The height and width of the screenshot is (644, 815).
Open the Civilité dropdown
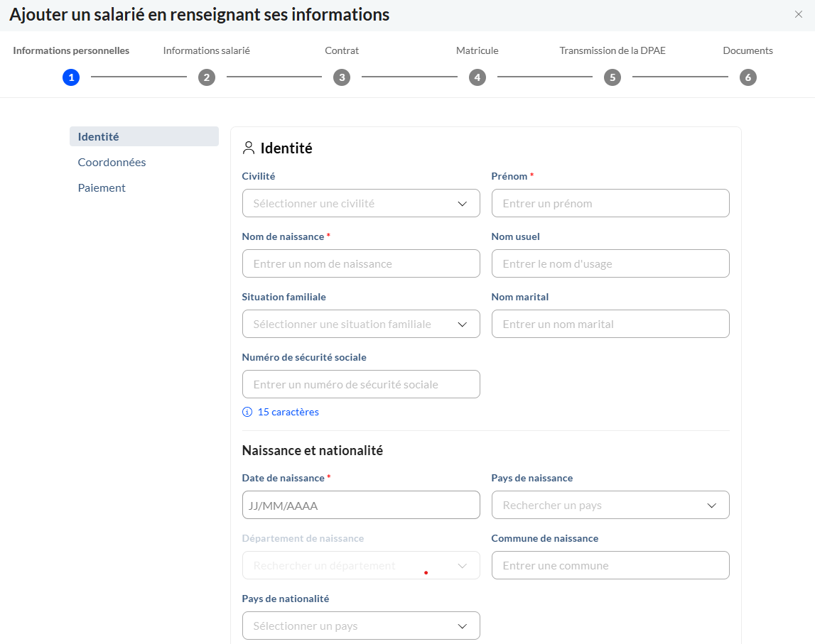(361, 203)
